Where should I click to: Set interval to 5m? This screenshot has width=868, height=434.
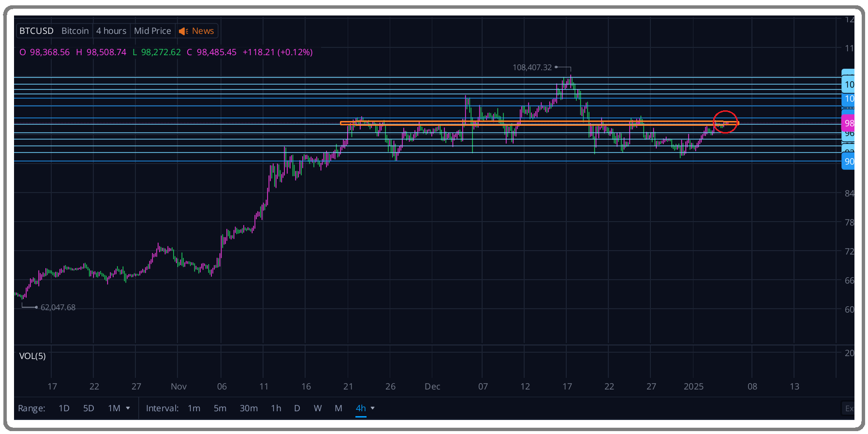[220, 408]
